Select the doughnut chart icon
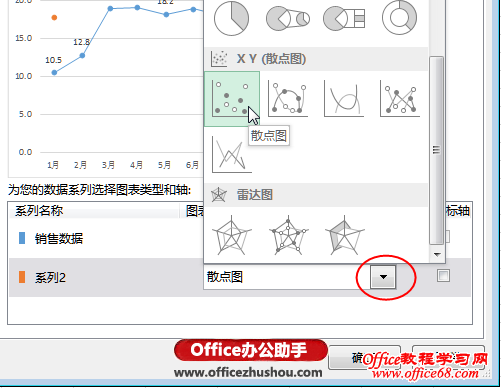The image size is (501, 388). [x=399, y=17]
